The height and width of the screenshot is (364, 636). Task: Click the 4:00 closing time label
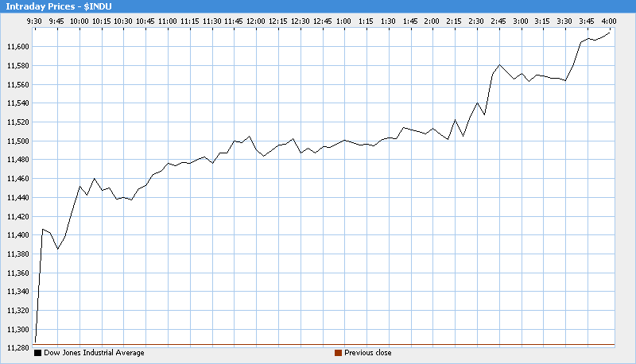coord(607,21)
